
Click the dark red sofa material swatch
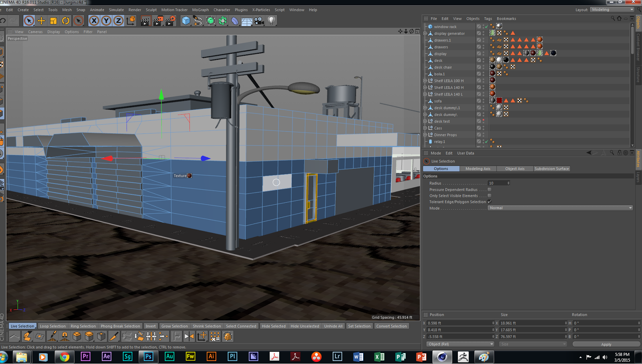pos(499,101)
